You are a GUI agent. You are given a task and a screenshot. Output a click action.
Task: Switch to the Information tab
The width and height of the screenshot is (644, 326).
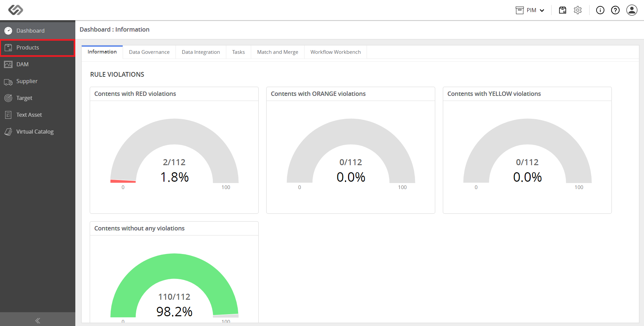(x=102, y=52)
